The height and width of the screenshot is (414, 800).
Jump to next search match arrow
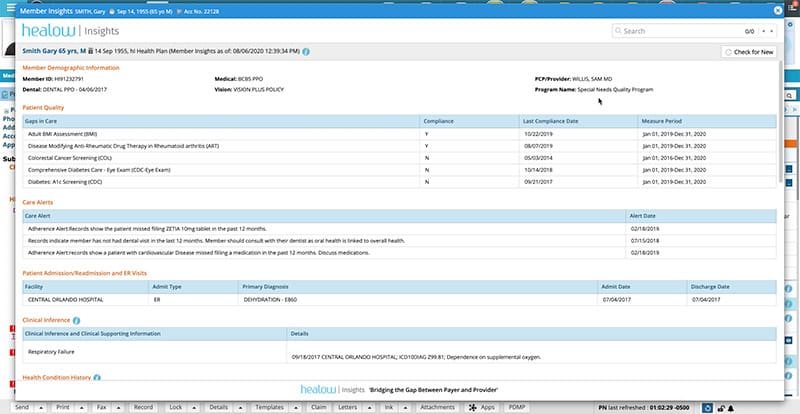point(771,31)
